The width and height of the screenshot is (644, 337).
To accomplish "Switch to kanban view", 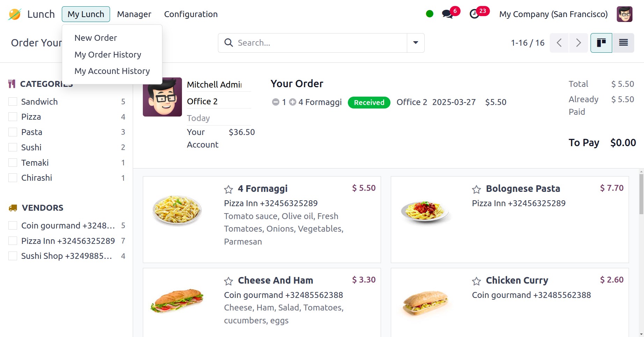I will pos(601,43).
